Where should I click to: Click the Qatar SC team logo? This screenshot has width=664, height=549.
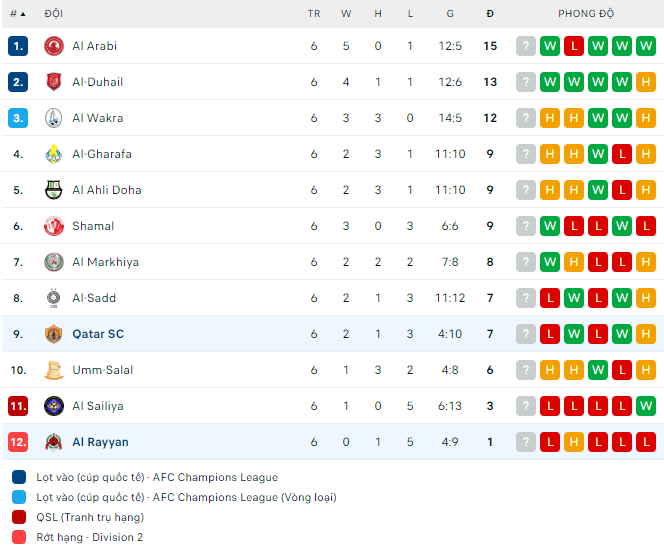54,334
